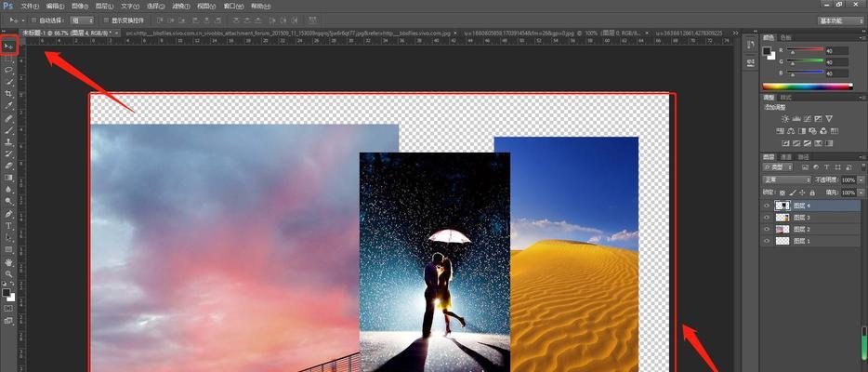The height and width of the screenshot is (372, 868).
Task: Click the 图层 3 layer thumbnail
Action: [x=783, y=218]
